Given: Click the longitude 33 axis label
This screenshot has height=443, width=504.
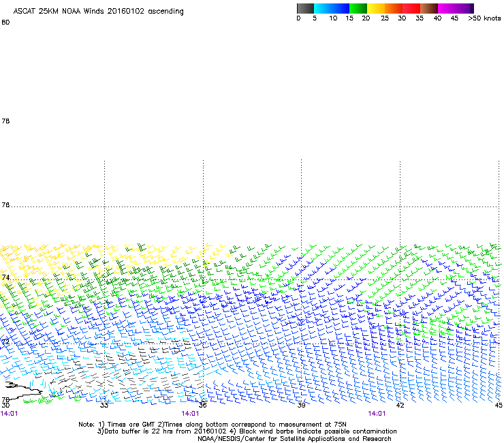Looking at the screenshot, I should point(104,406).
